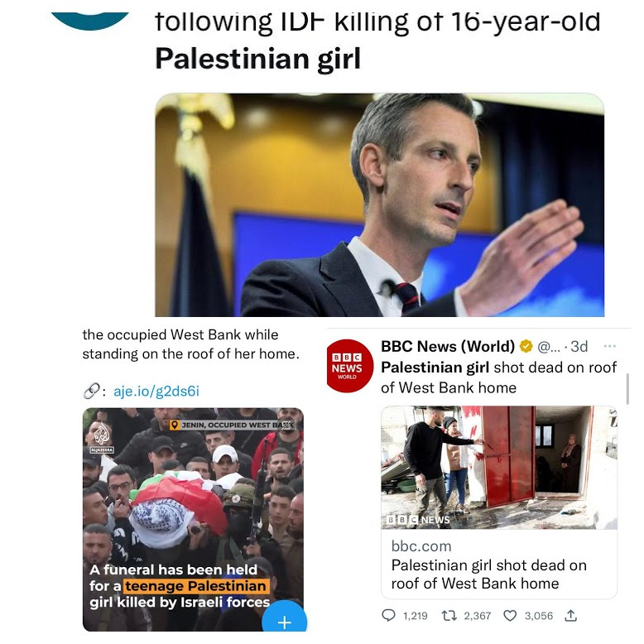Click the BBC News World avatar

(349, 366)
